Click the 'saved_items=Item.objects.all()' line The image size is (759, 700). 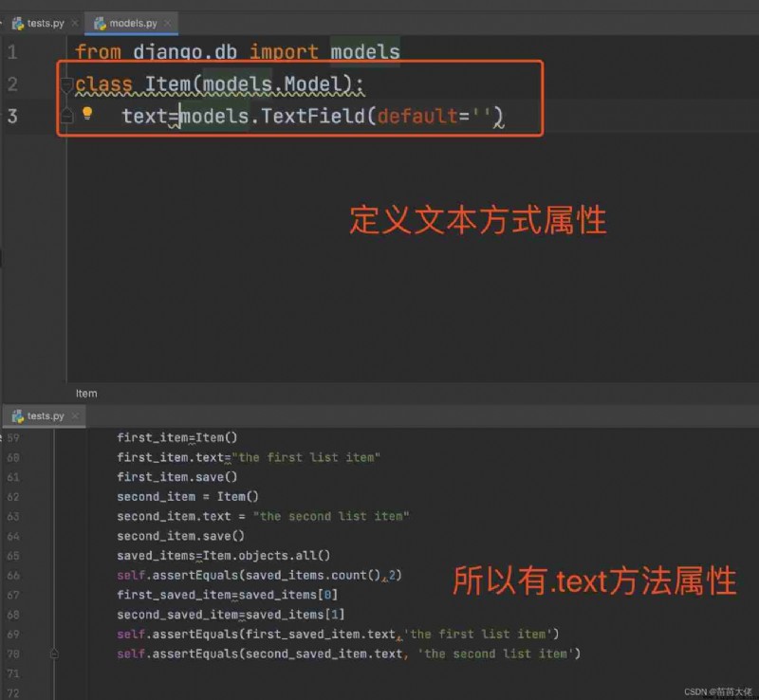(224, 556)
